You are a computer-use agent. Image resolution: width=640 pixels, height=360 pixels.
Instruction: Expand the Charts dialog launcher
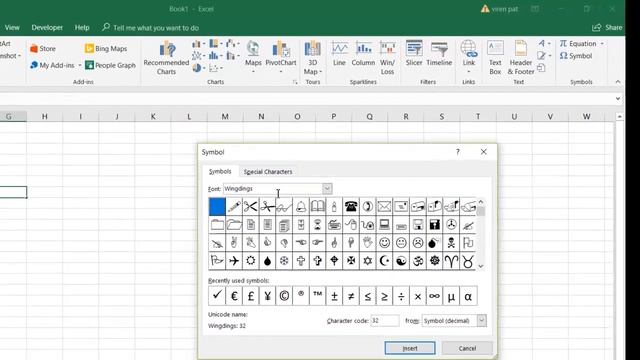coord(295,82)
